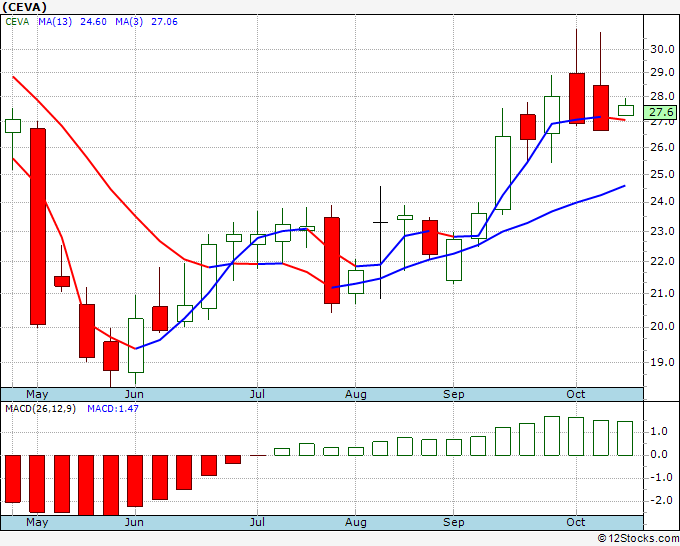This screenshot has height=546, width=680.
Task: Click the tall red candlestick in early May
Action: point(38,226)
